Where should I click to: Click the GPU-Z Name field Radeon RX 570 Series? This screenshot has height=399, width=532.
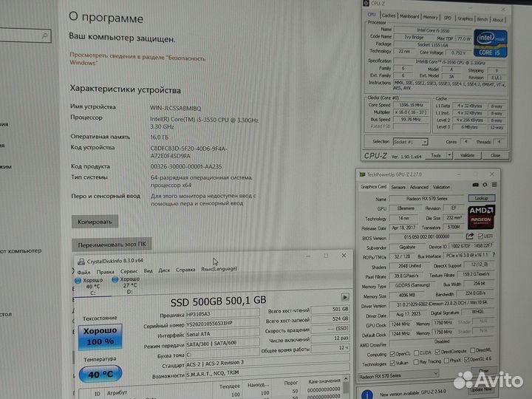[427, 199]
